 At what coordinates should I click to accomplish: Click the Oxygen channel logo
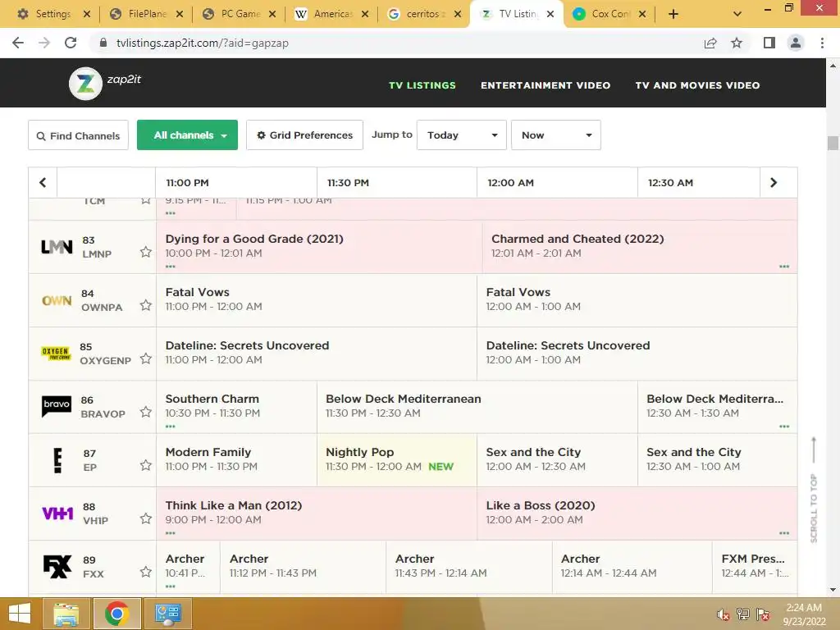point(56,354)
